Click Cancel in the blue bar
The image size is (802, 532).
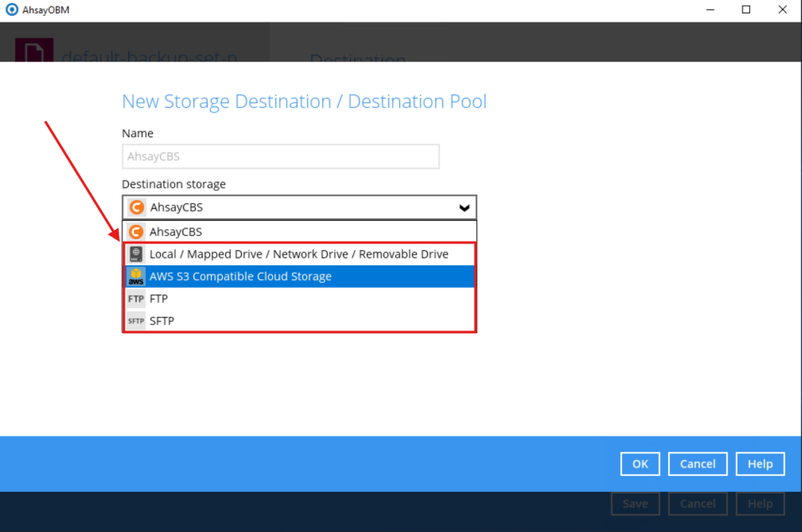(697, 464)
